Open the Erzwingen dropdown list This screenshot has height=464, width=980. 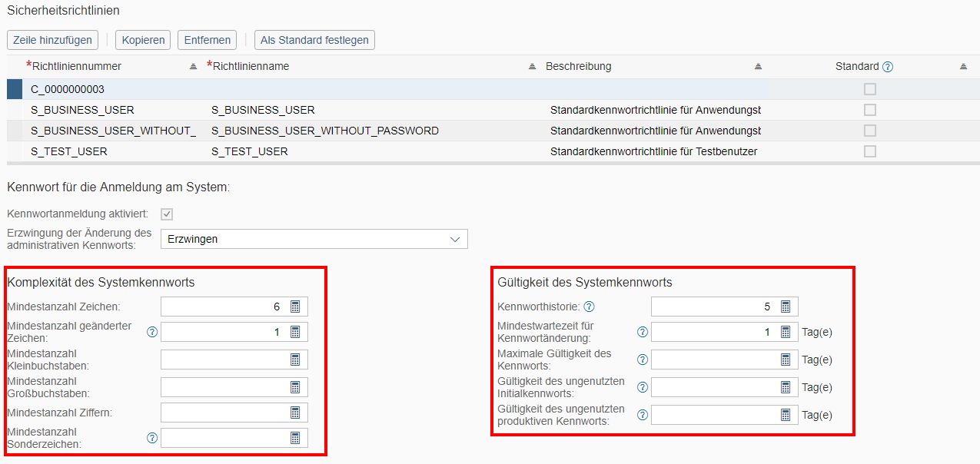point(453,239)
